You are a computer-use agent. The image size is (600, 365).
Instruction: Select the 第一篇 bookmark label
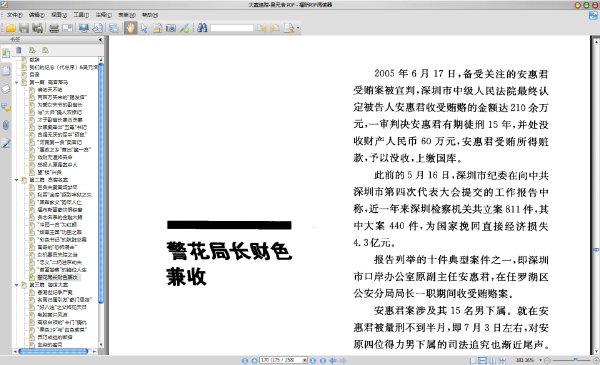point(48,82)
